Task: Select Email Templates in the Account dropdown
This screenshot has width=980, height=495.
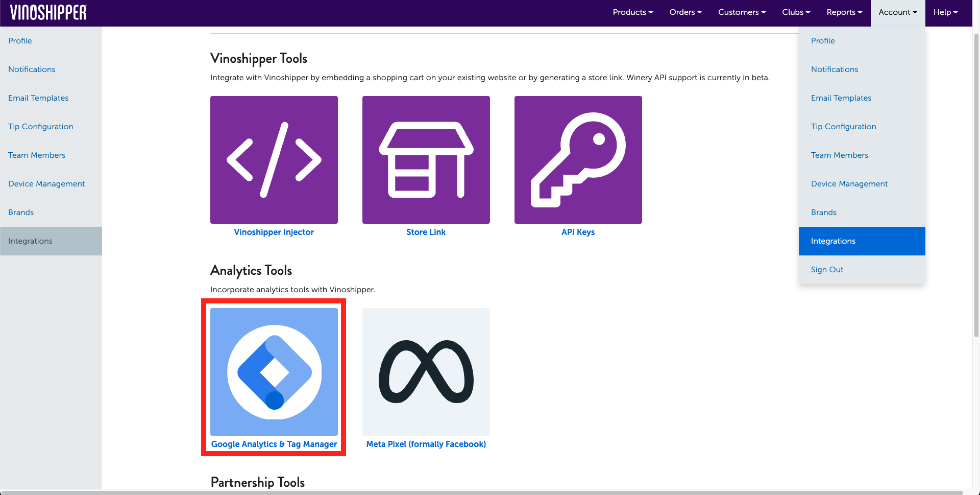Action: coord(862,98)
